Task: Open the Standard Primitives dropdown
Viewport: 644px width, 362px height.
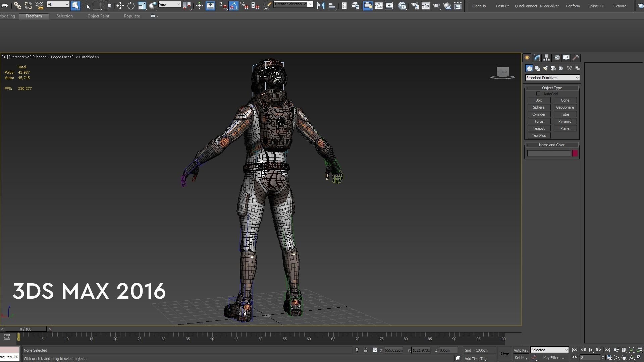Action: point(552,78)
